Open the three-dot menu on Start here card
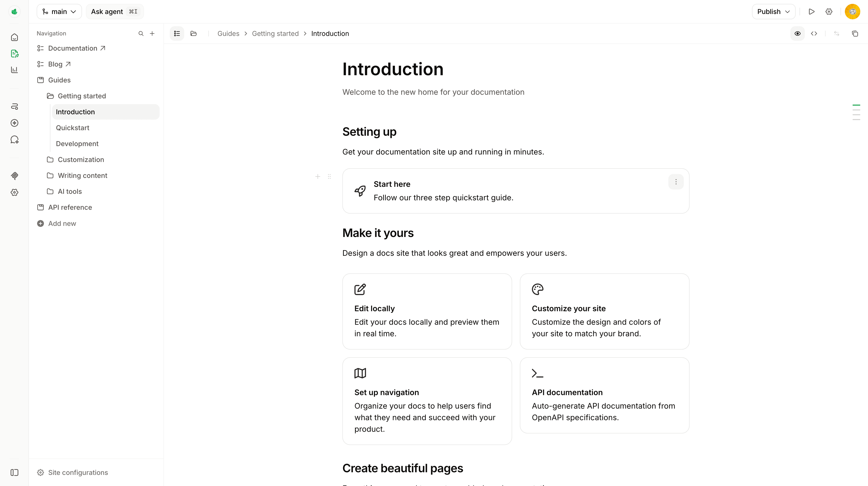The width and height of the screenshot is (868, 486). [676, 182]
